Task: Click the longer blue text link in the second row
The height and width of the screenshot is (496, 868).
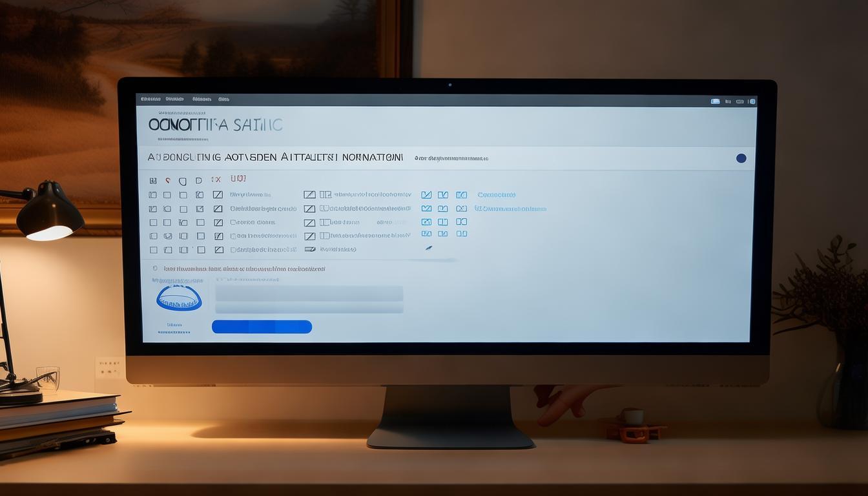Action: pos(510,209)
